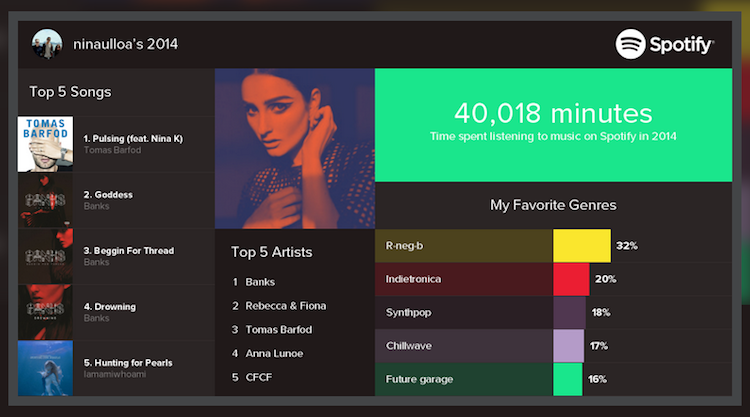This screenshot has height=417, width=750.
Task: Open the Goddess album art thumbnail
Action: [45, 200]
